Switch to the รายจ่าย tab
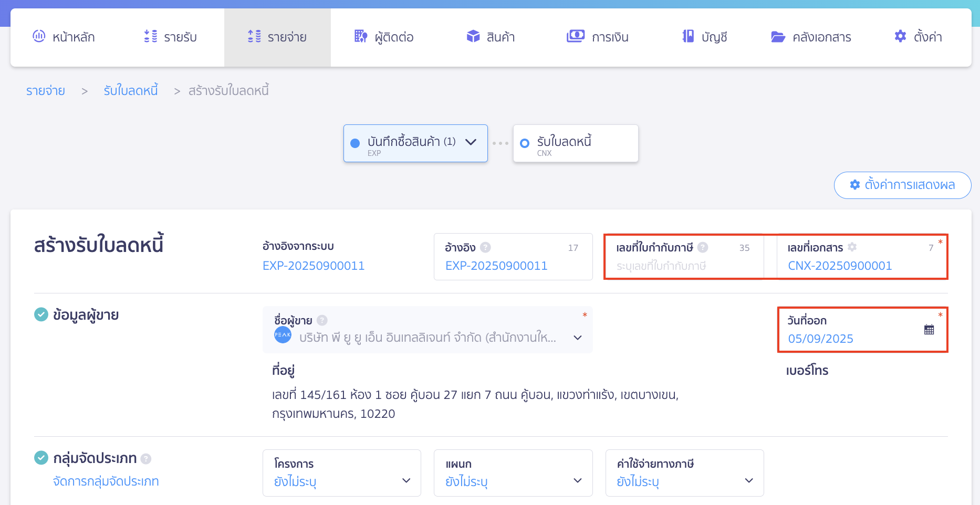980x505 pixels. pyautogui.click(x=277, y=37)
